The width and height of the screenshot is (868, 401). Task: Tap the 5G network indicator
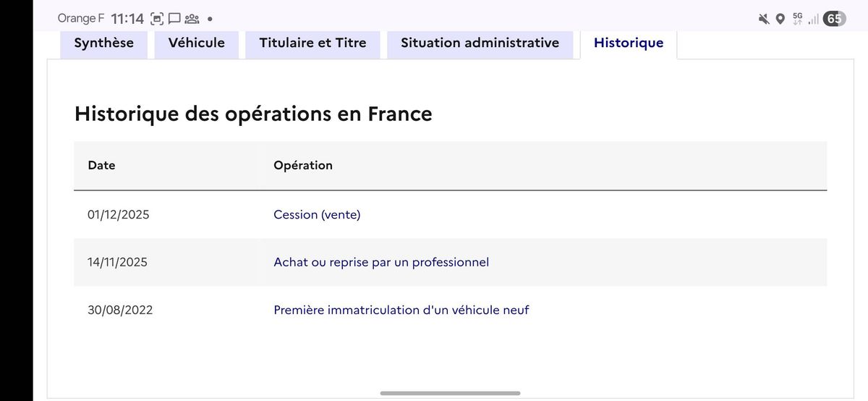click(x=798, y=18)
